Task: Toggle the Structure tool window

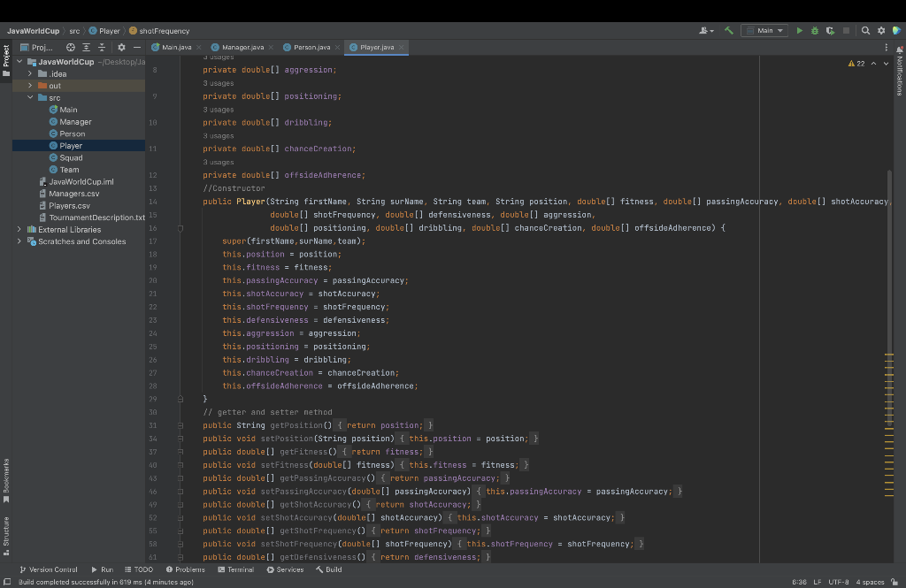Action: click(7, 535)
